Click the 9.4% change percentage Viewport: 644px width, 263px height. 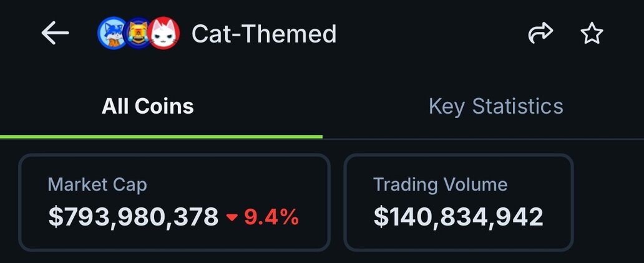coord(271,217)
